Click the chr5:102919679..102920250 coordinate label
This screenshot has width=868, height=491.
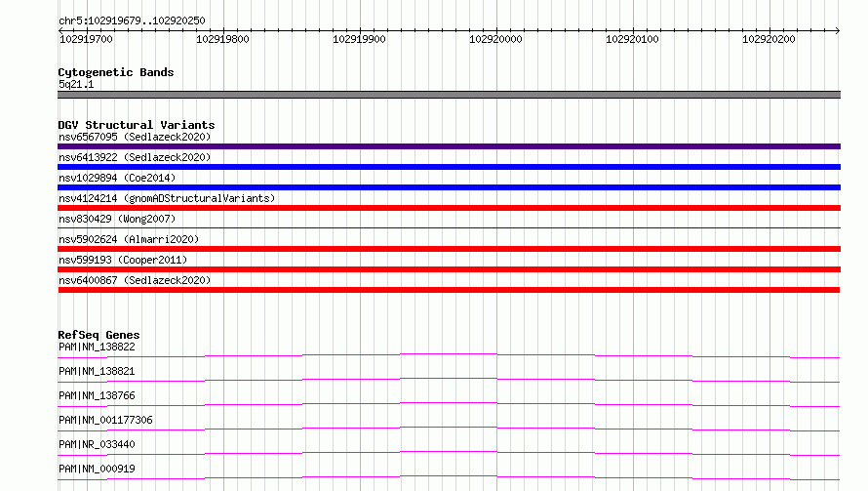pyautogui.click(x=132, y=20)
